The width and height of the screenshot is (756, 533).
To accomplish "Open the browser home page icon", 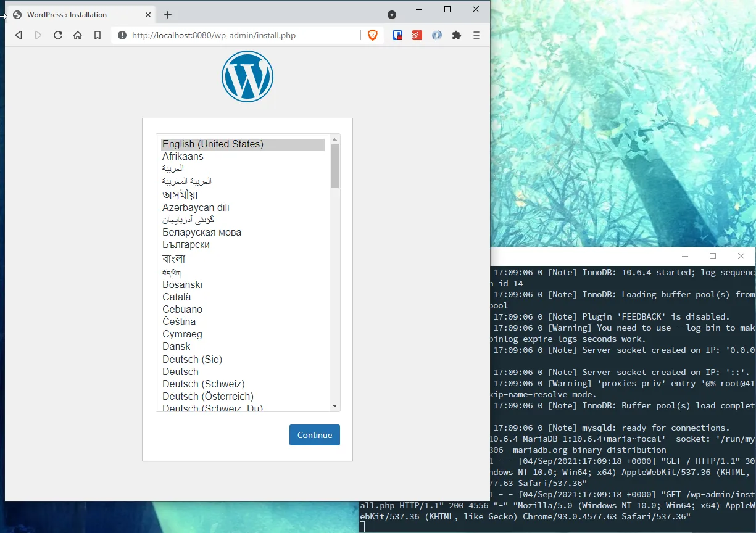I will [x=78, y=35].
